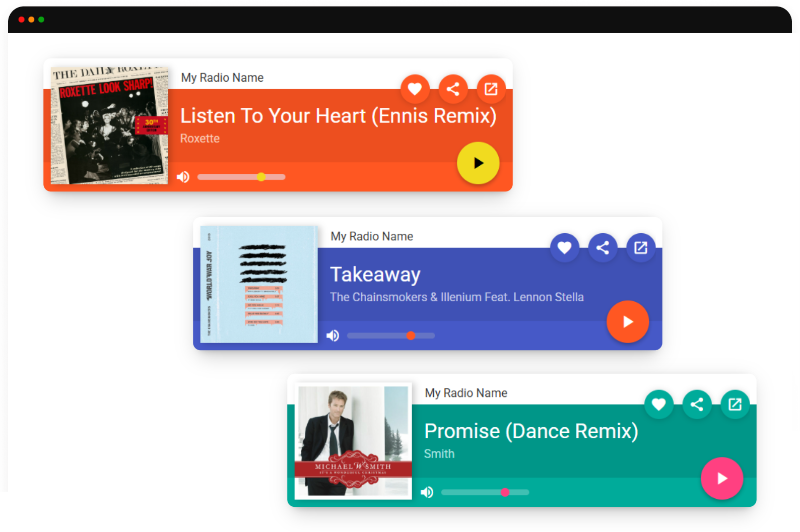Mute volume on the blue Takeaway player

(333, 336)
